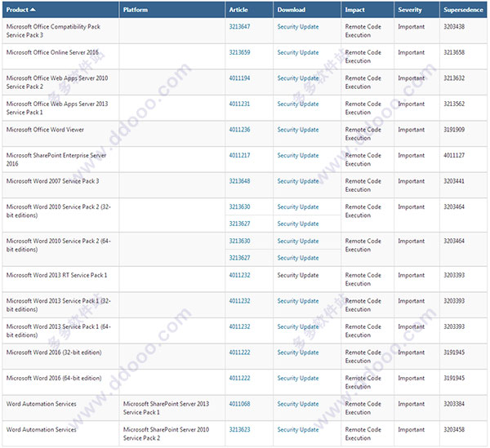This screenshot has height=448, width=490.
Task: Open article 4011194
Action: [x=239, y=78]
